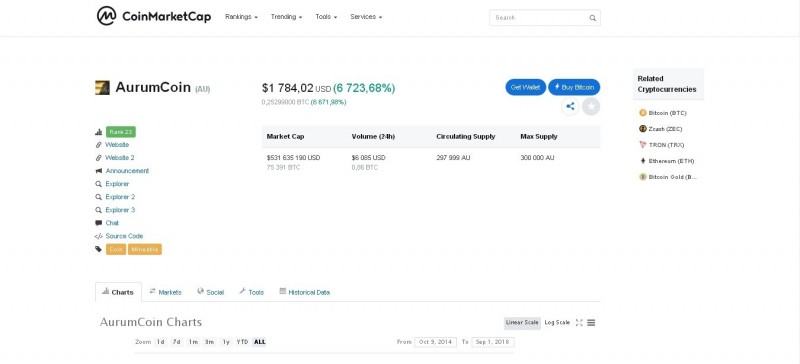Open the Chat link

[x=112, y=223]
